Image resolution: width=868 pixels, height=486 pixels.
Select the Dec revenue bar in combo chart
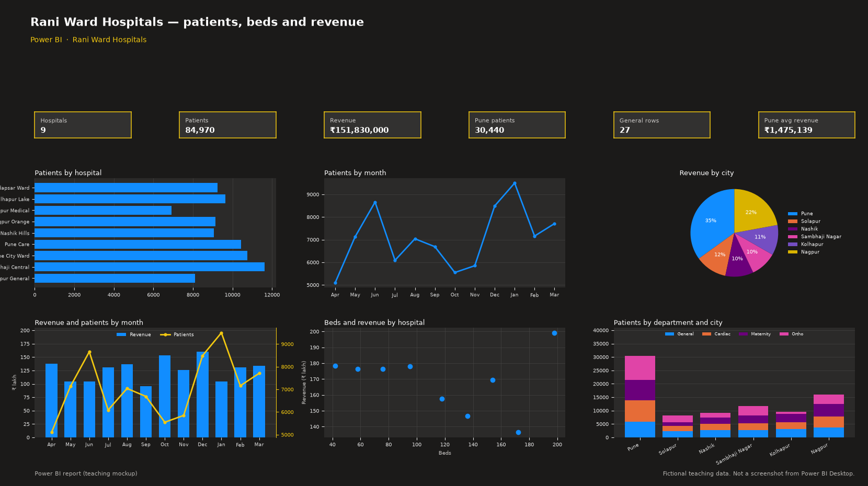point(202,395)
